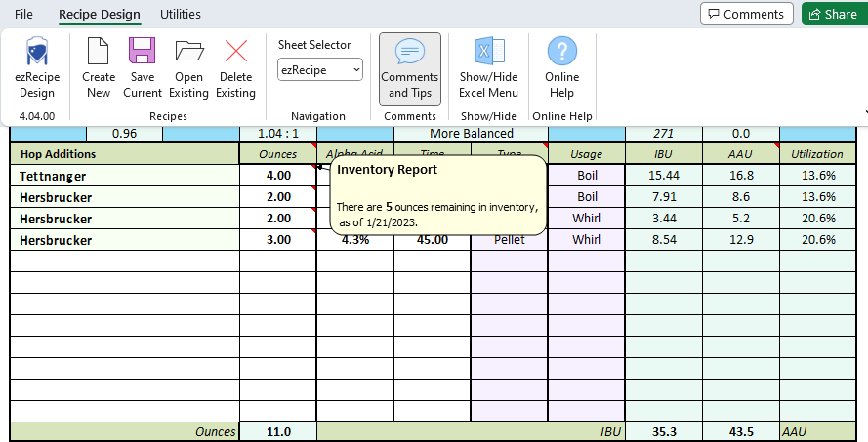Select AAU value 16.8
This screenshot has height=442, width=868.
tap(740, 176)
